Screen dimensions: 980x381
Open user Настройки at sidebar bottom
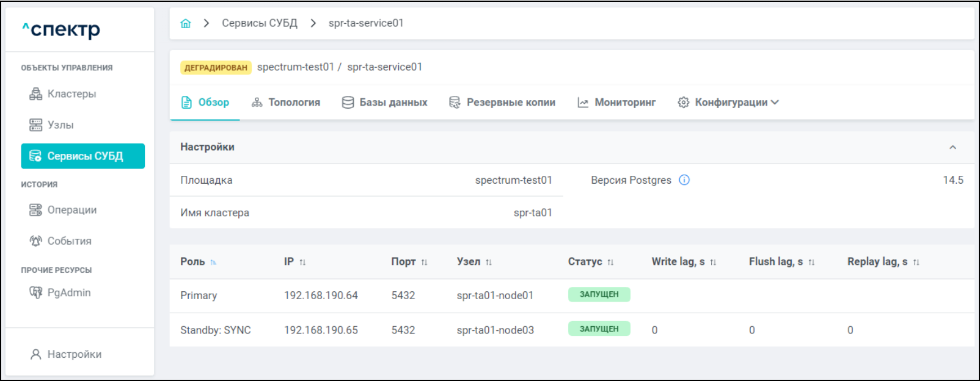(74, 355)
